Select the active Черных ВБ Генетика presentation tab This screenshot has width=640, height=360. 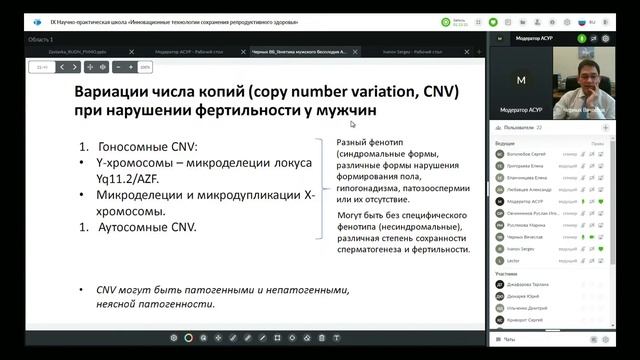(299, 52)
